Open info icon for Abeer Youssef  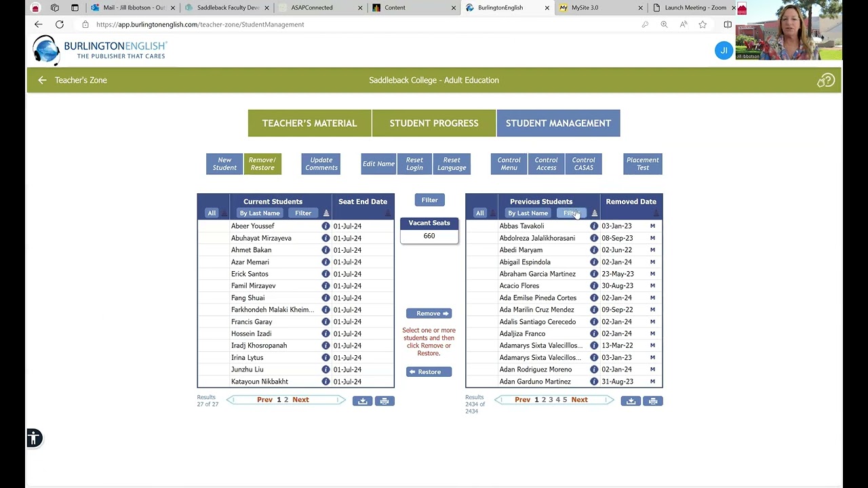325,226
